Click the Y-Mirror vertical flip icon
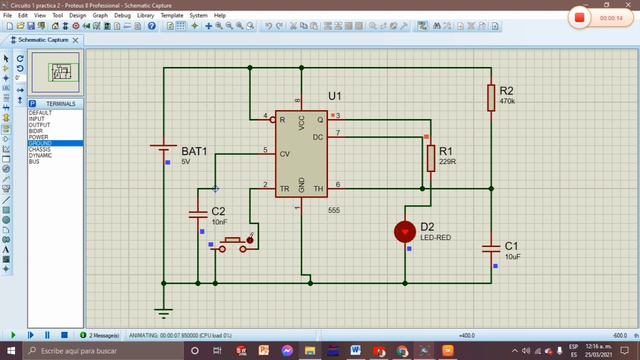This screenshot has width=640, height=360. pyautogui.click(x=20, y=100)
